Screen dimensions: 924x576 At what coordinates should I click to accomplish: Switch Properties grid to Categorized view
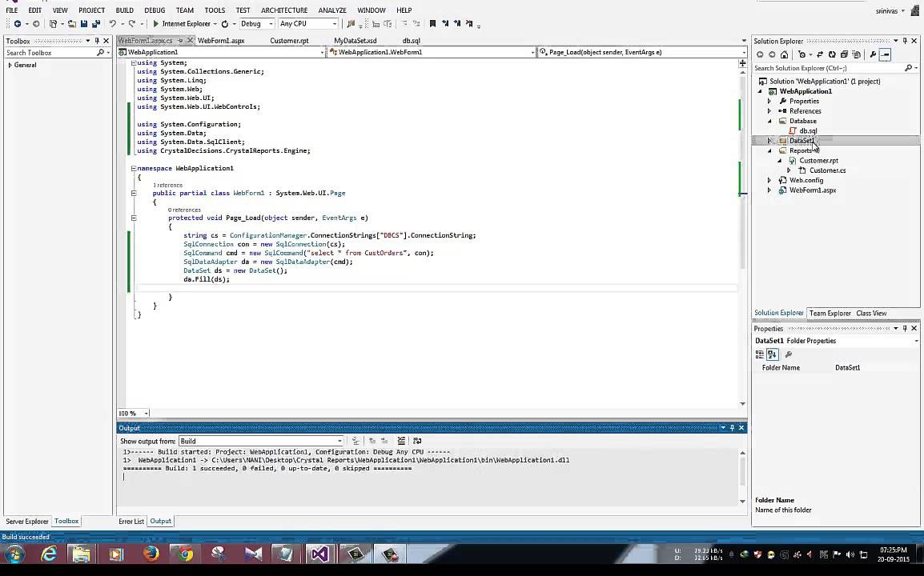[x=760, y=354]
